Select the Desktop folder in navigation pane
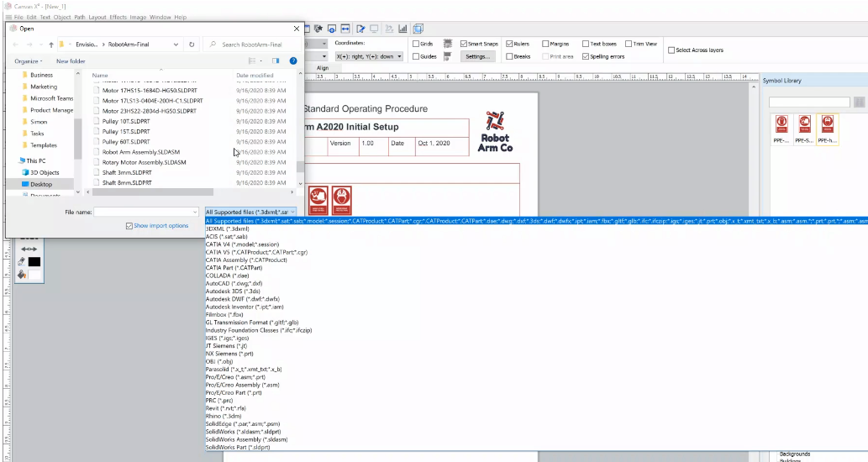 (41, 184)
